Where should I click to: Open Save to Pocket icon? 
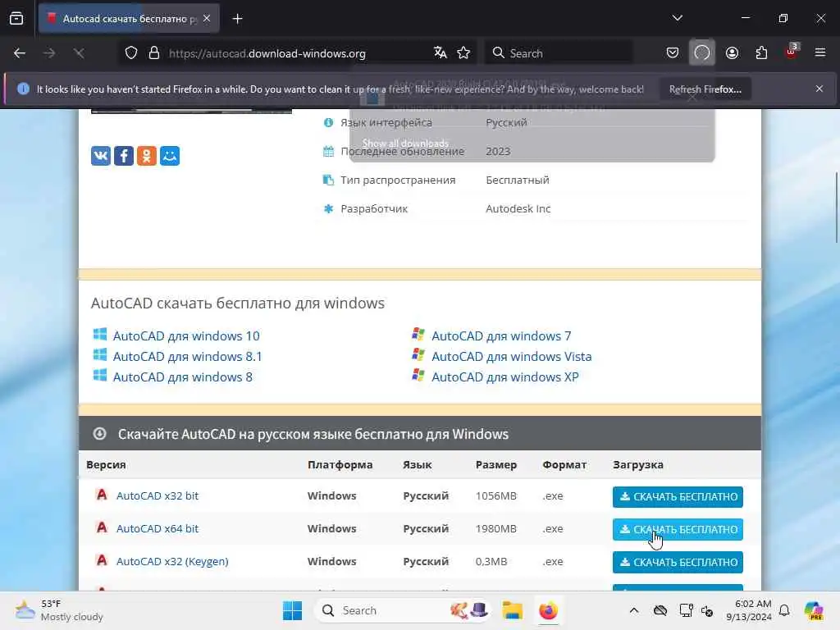click(673, 53)
